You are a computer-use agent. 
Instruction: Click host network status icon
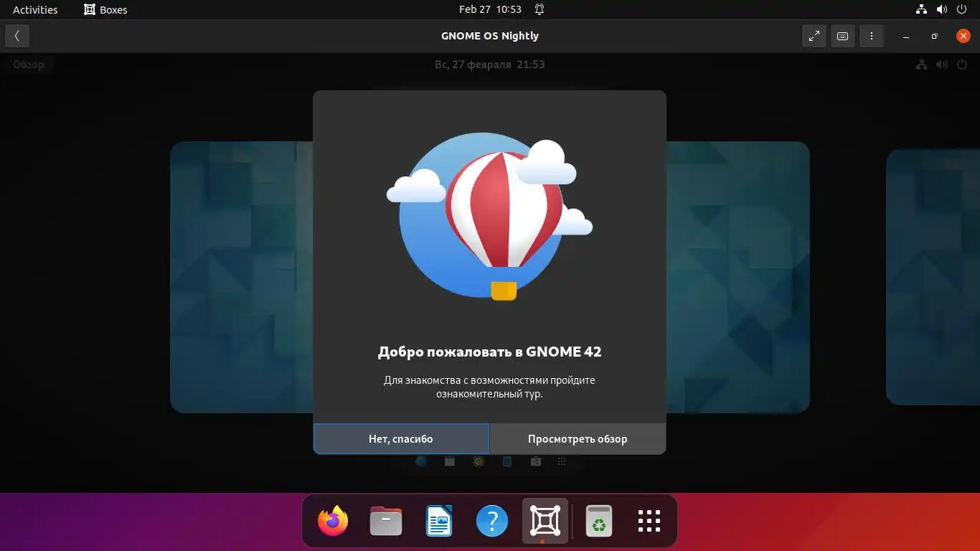coord(922,9)
